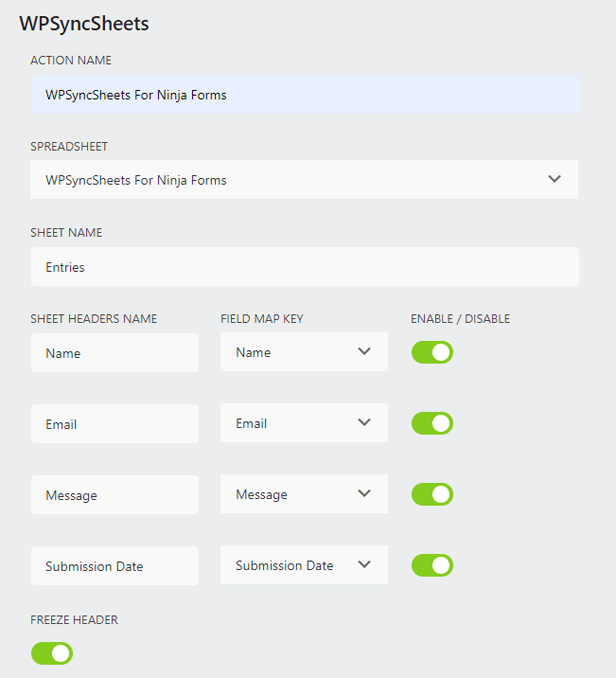
Task: Edit the Name sheet header field
Action: [x=115, y=352]
